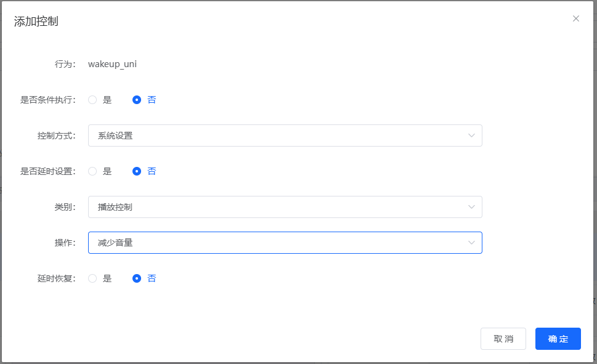Open the 控制方式 dropdown showing 系统设置
The height and width of the screenshot is (364, 597).
tap(277, 135)
